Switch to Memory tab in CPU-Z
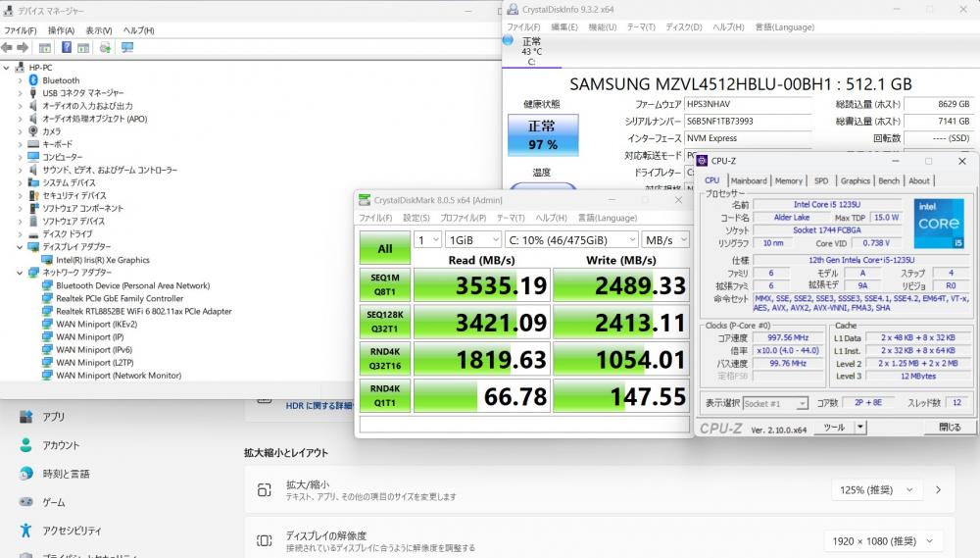Viewport: 980px width, 558px height. (789, 180)
